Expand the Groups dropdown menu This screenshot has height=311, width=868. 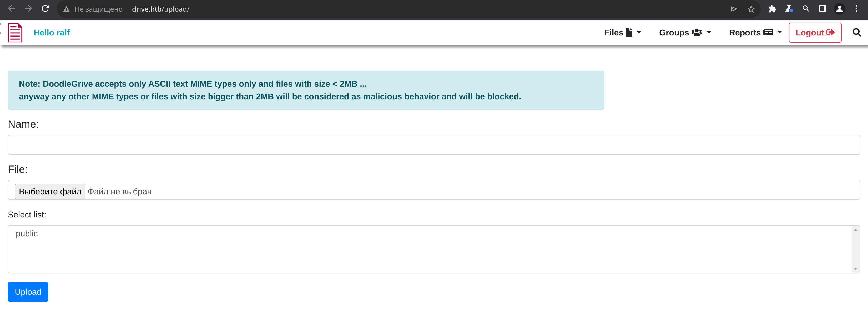pyautogui.click(x=685, y=33)
